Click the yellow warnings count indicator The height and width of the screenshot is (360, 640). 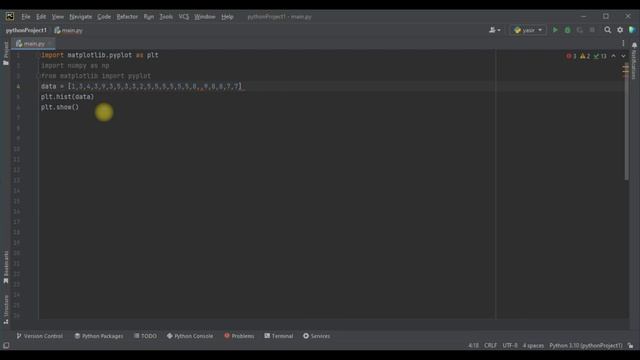click(585, 56)
